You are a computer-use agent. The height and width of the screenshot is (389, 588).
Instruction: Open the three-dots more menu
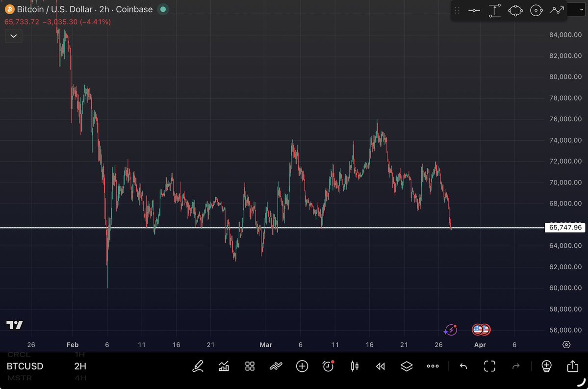pos(433,366)
